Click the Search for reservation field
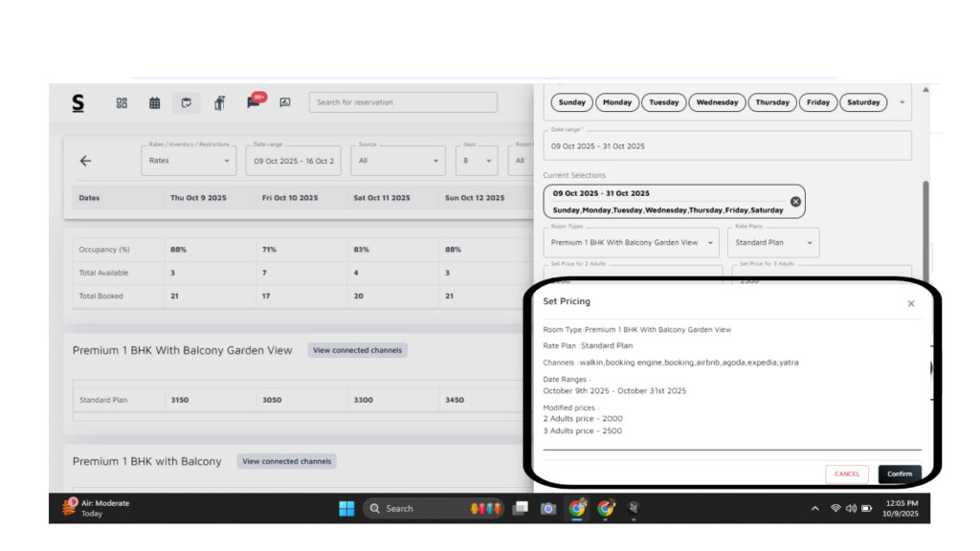980x551 pixels. pyautogui.click(x=402, y=102)
